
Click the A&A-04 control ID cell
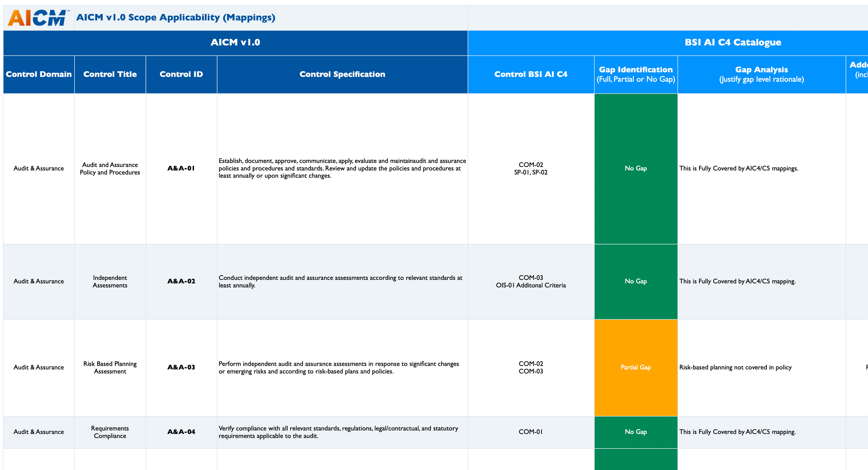(x=181, y=432)
